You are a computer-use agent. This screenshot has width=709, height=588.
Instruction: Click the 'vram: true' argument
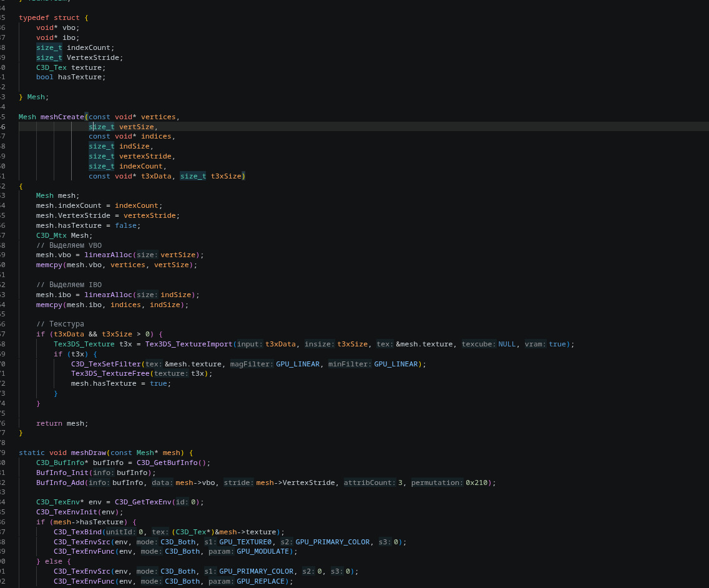[x=545, y=344]
